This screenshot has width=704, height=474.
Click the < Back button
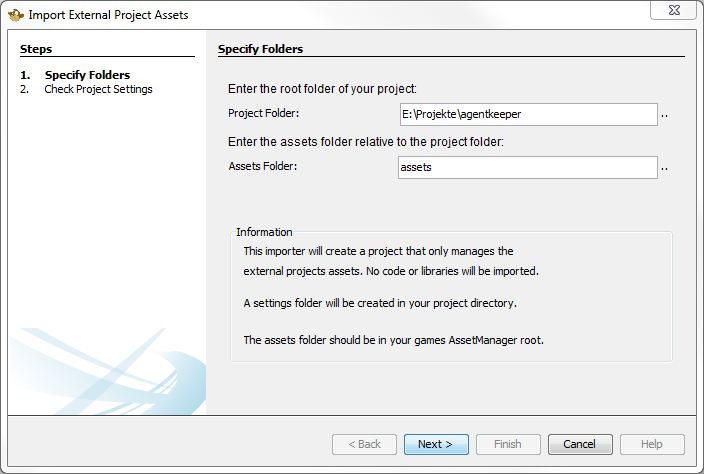click(x=364, y=444)
